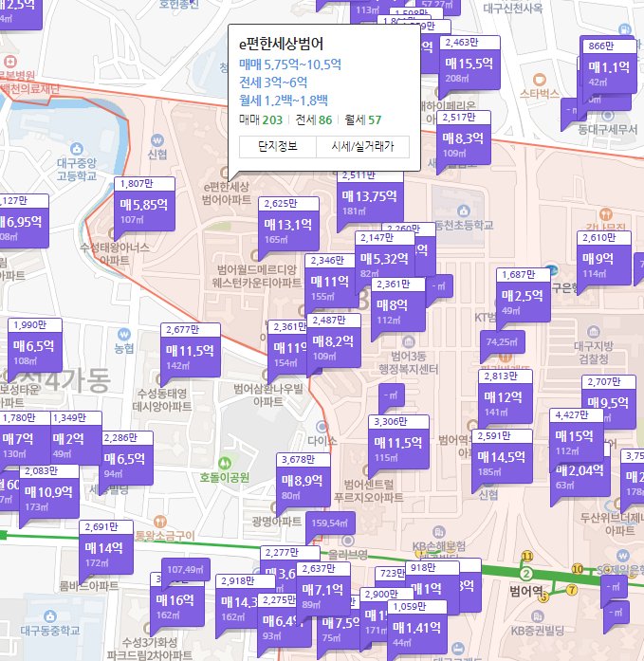Open the 매 8.2억 109㎡ price marker
Image resolution: width=644 pixels, height=661 pixels.
click(334, 341)
